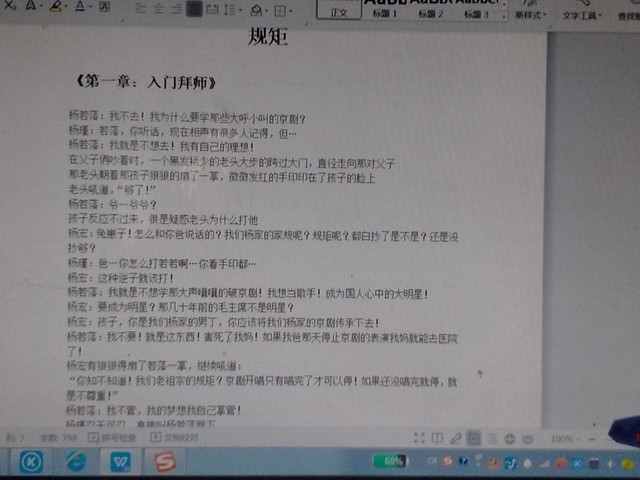The image size is (640, 480).
Task: Open the 文字工具 dropdown
Action: click(581, 12)
